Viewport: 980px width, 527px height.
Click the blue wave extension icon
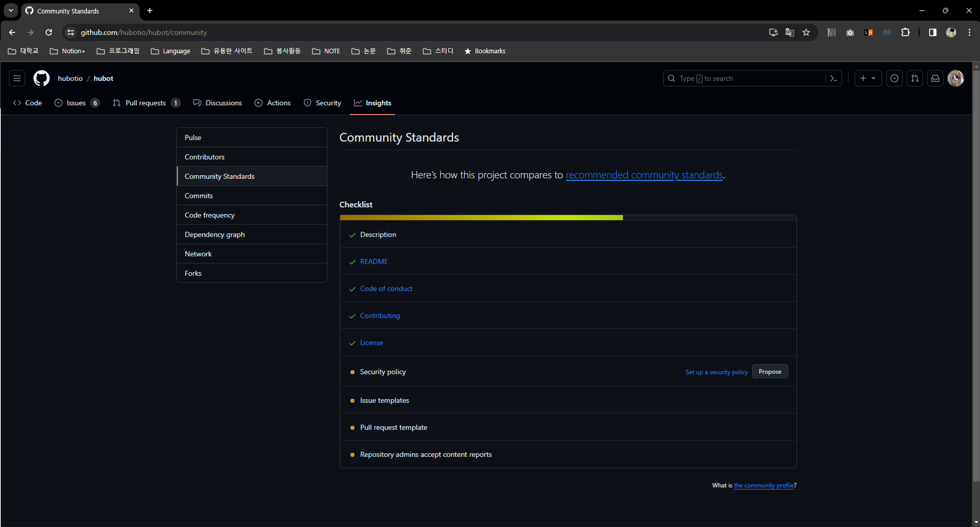886,32
